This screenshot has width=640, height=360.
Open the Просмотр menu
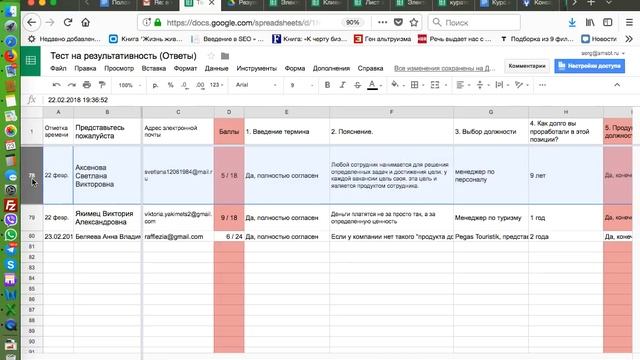[x=119, y=68]
